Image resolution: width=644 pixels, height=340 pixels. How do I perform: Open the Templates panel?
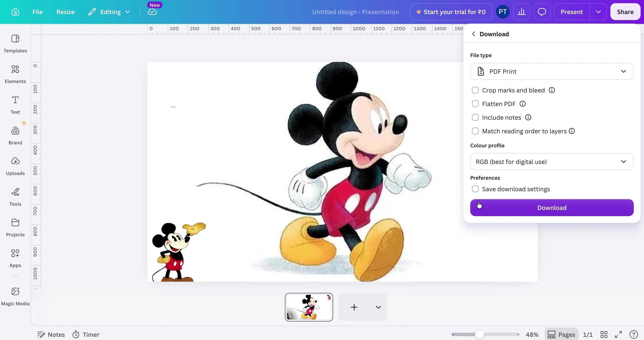(x=15, y=44)
